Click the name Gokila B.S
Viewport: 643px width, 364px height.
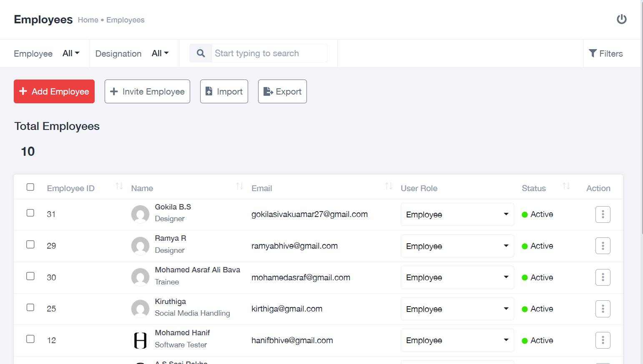(173, 207)
